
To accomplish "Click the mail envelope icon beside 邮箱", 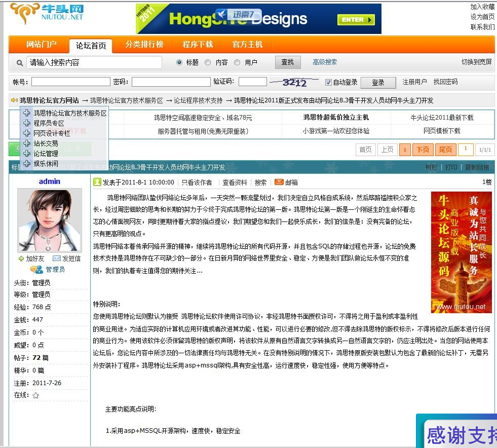I will click(x=279, y=182).
